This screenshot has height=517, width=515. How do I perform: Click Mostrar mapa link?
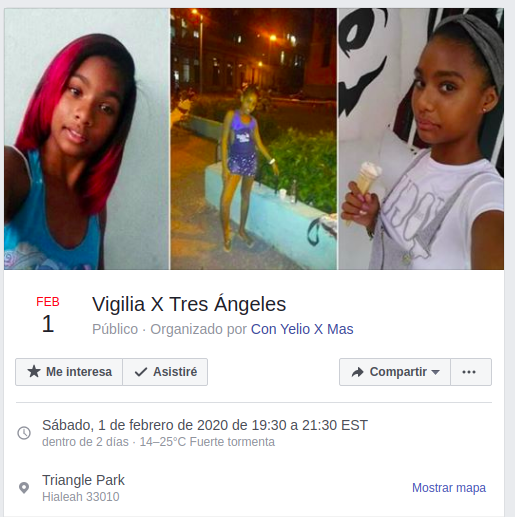click(x=449, y=488)
